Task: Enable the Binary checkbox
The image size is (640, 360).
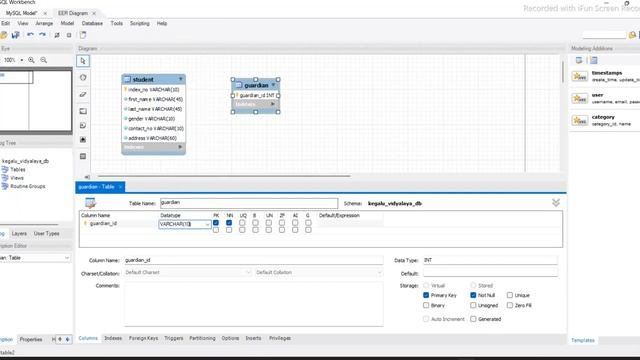Action: [426, 305]
